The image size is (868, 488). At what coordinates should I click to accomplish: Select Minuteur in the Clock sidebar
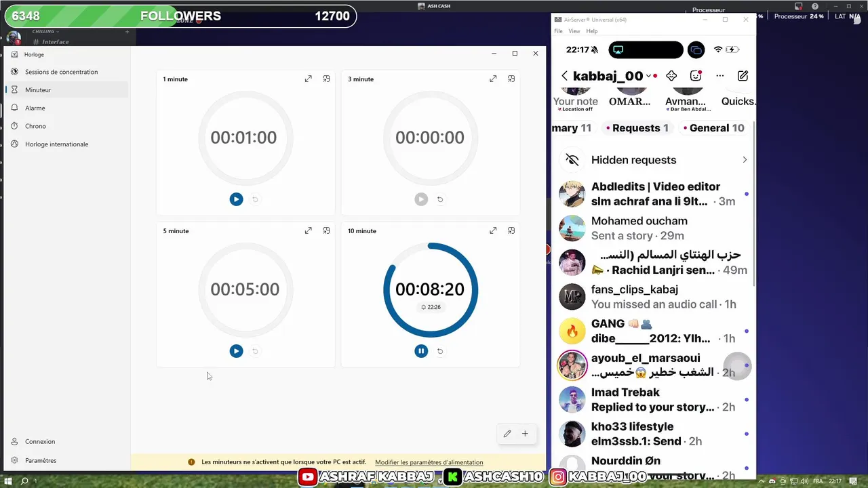coord(66,89)
